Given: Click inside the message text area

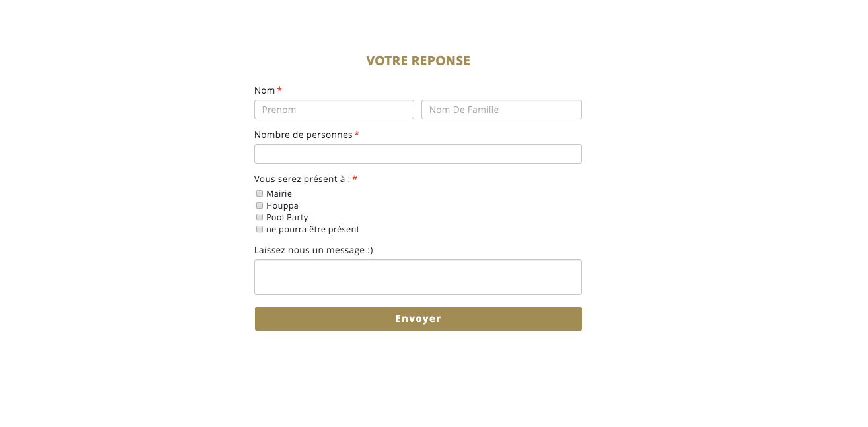Looking at the screenshot, I should (417, 277).
